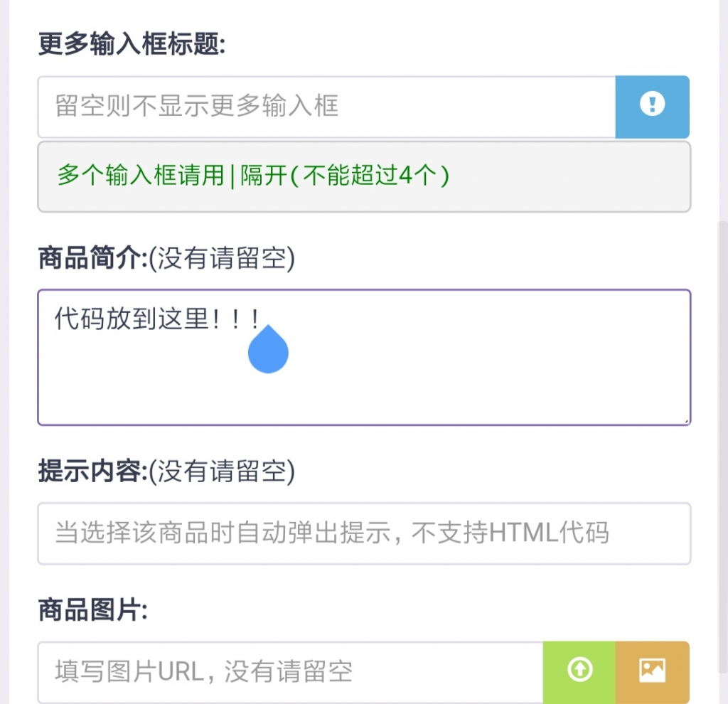Click the 更多输入框标题 label

click(132, 44)
